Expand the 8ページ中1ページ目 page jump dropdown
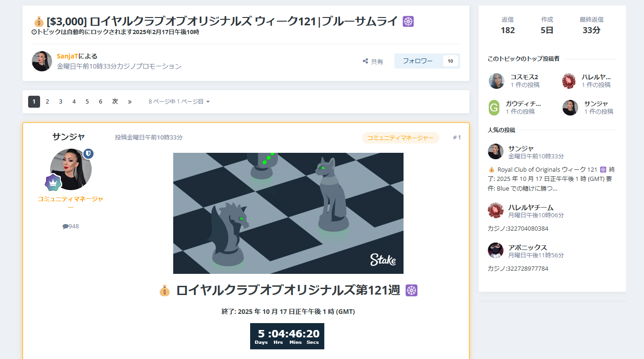The height and width of the screenshot is (359, 644). (x=179, y=102)
